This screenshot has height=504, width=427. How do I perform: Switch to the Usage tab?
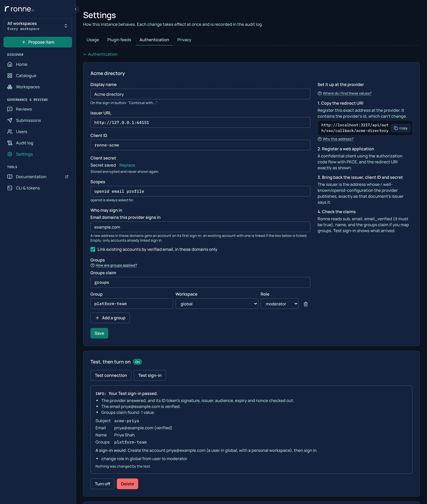93,40
